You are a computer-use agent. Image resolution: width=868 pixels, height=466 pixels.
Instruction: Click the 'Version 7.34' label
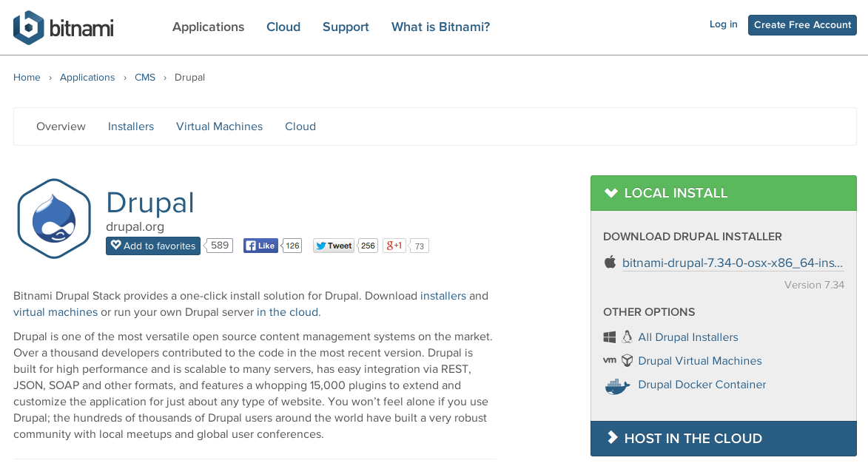click(814, 285)
